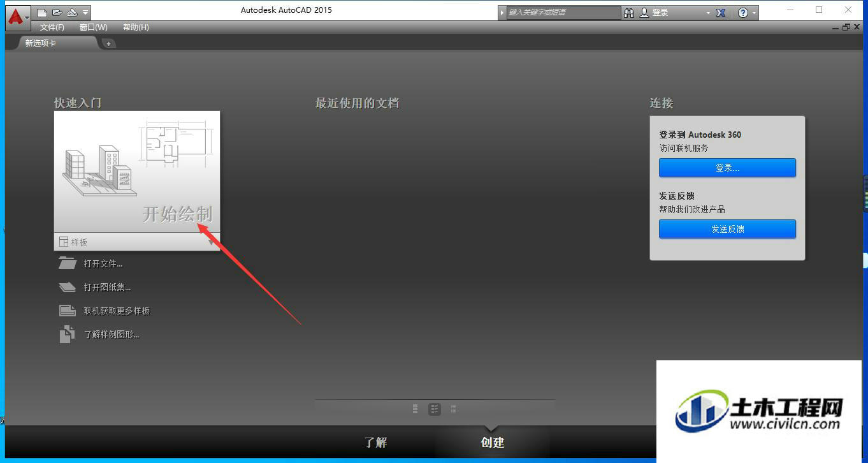
Task: Open the 文件(F) menu
Action: [52, 27]
